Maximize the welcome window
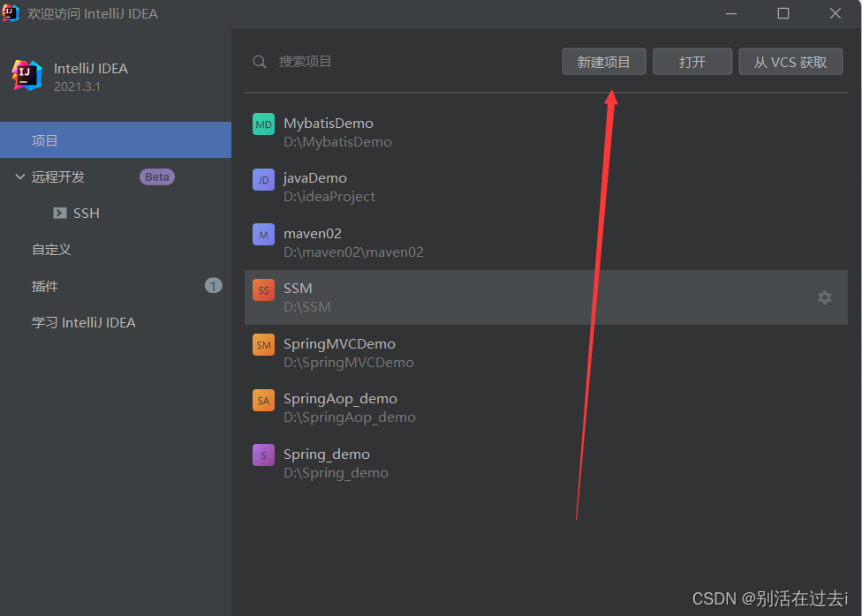 [x=783, y=13]
